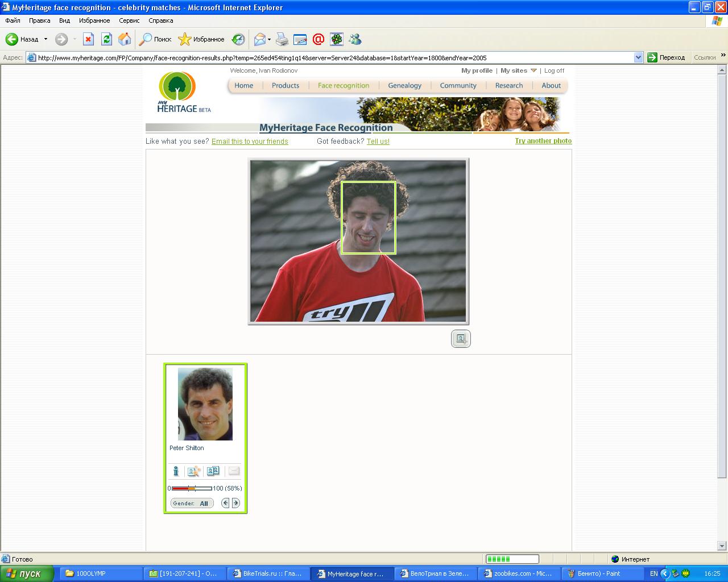Click the Refresh page toolbar icon
The image size is (728, 582).
(106, 39)
